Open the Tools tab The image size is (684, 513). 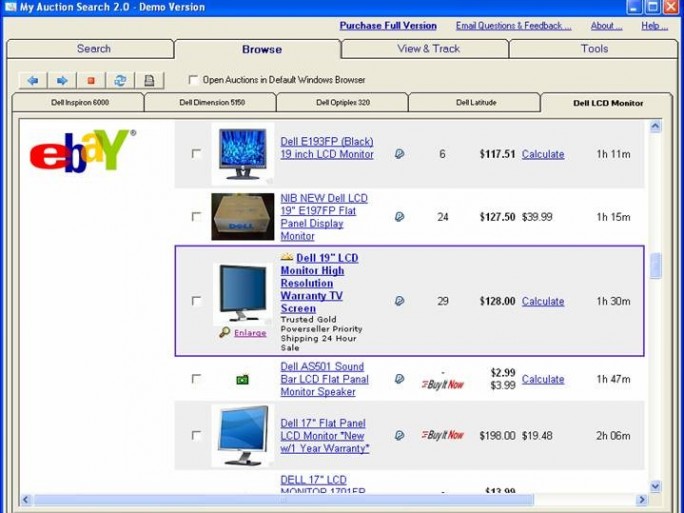[593, 49]
